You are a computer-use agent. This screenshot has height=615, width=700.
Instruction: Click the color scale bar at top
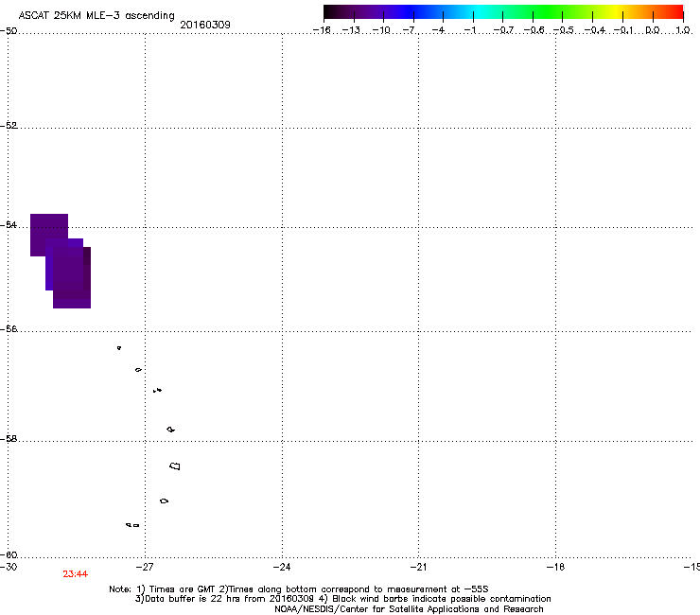click(x=503, y=12)
